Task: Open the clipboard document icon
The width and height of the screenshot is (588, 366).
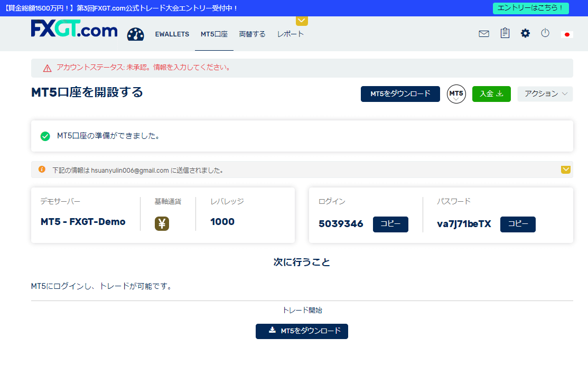Action: point(505,33)
